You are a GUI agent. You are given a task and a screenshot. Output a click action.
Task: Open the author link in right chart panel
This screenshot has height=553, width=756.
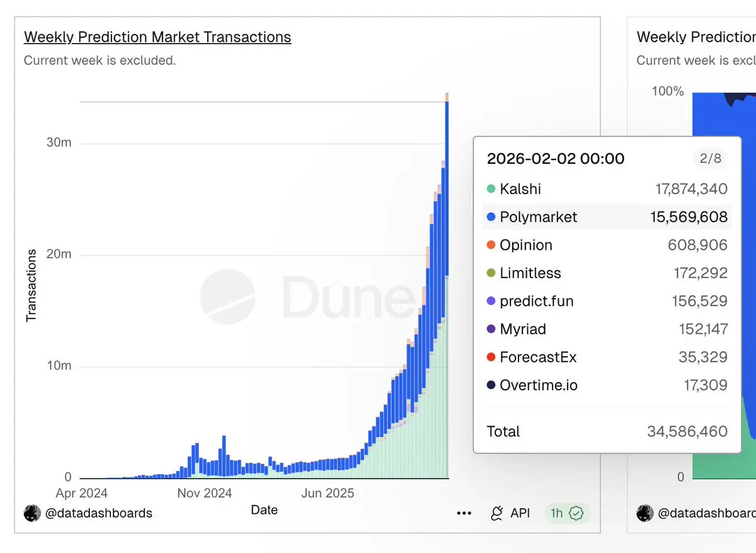pyautogui.click(x=707, y=513)
